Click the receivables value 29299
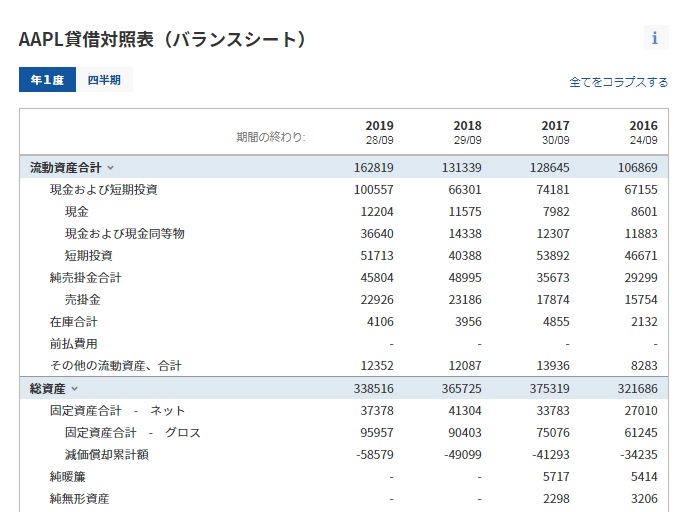 (x=641, y=278)
